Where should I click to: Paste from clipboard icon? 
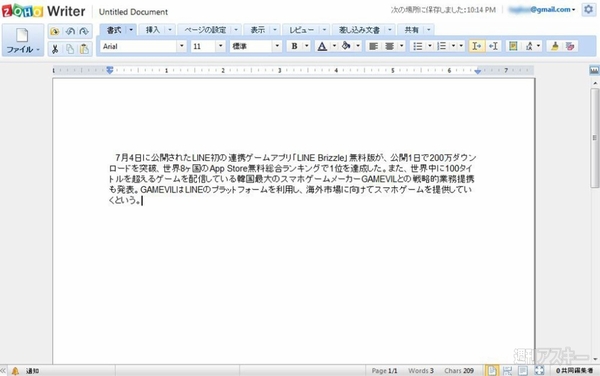coord(84,49)
